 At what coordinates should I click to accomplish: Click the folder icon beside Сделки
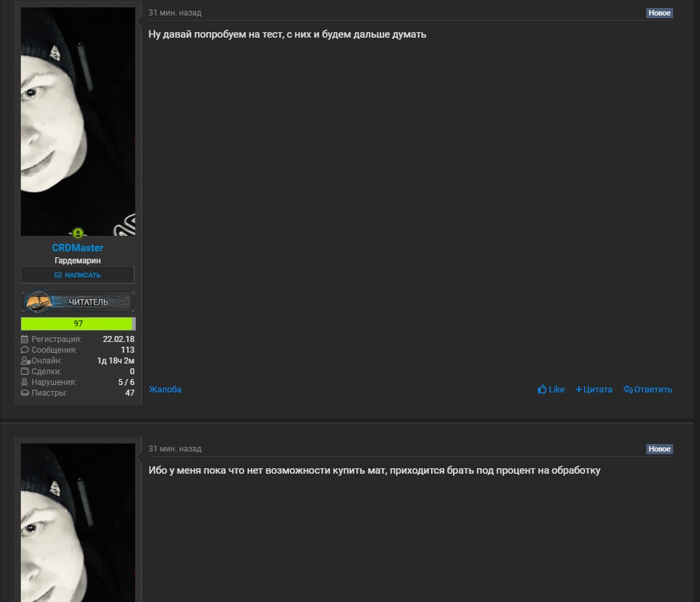click(25, 372)
